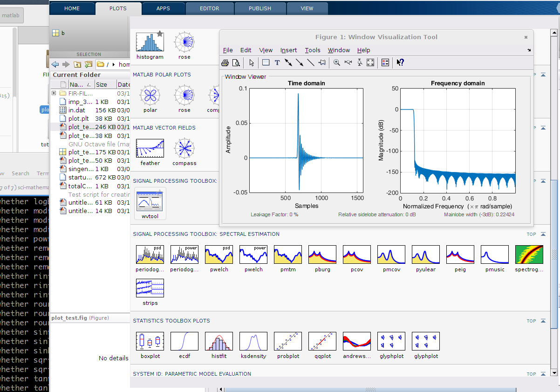Screen dimensions: 560x392
Task: Select variable b in Selection panel
Action: point(58,33)
